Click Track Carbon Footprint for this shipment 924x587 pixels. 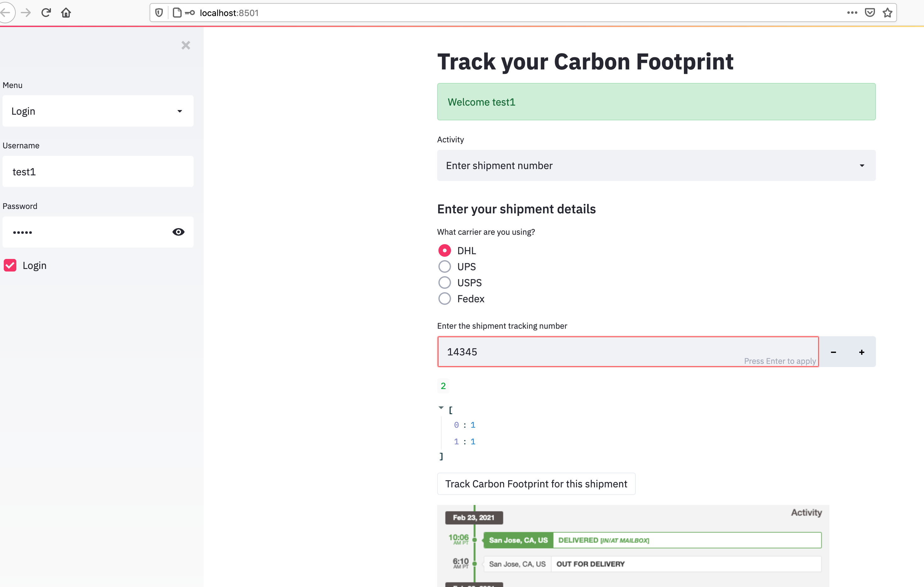click(x=536, y=484)
